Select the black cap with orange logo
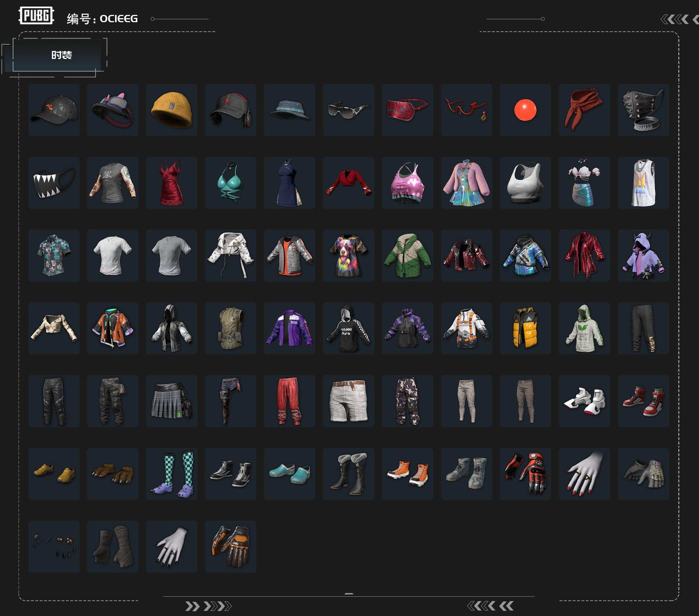The height and width of the screenshot is (616, 699). coord(54,110)
